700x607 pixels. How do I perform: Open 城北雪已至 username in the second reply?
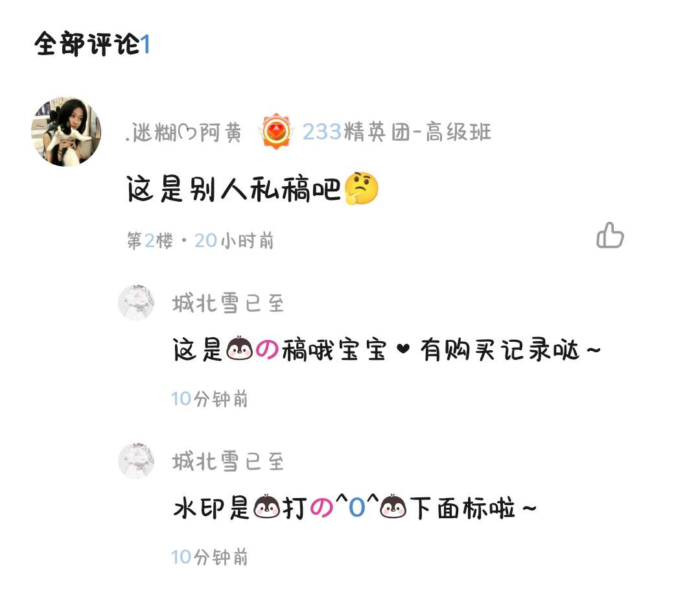tap(227, 461)
